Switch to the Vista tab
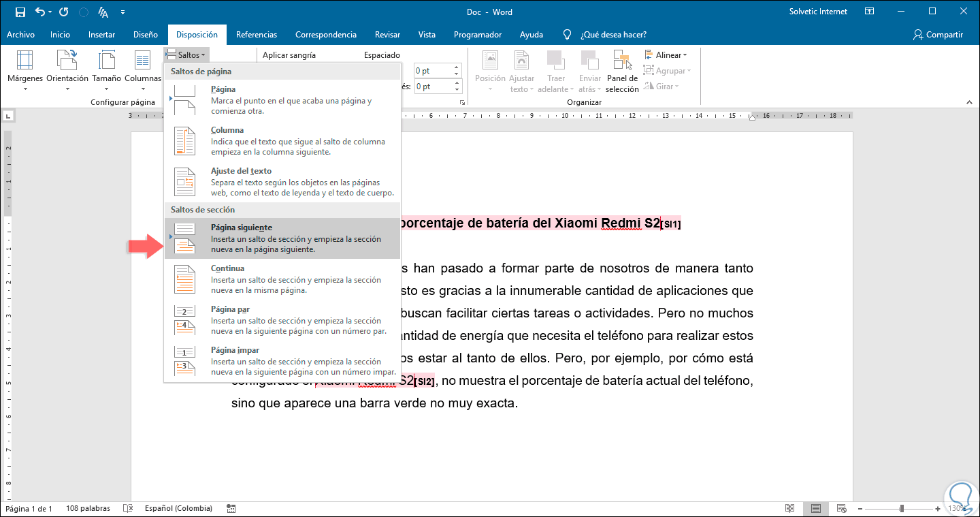This screenshot has width=980, height=517. click(x=427, y=35)
